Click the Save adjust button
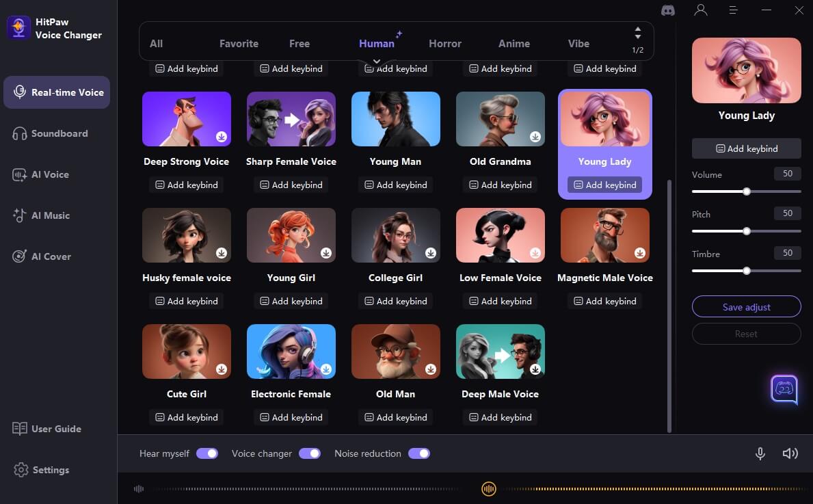Screen dimensions: 813x504 pos(746,307)
